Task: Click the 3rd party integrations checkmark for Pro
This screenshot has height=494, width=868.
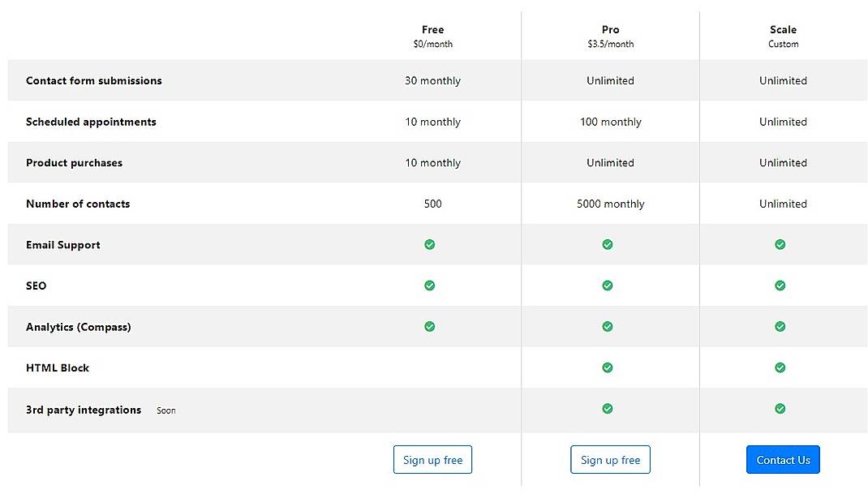Action: coord(608,409)
